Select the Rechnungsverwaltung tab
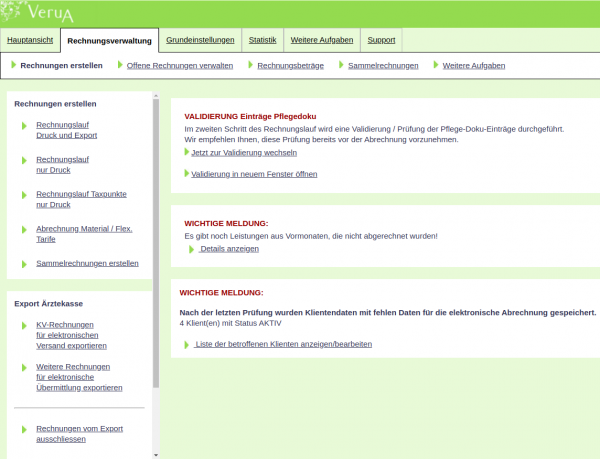The width and height of the screenshot is (600, 459). (109, 41)
